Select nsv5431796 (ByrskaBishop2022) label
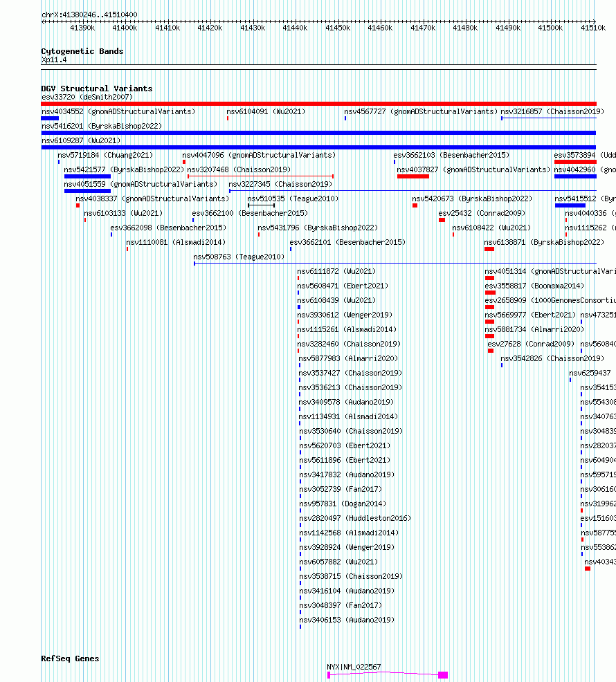 click(x=318, y=228)
